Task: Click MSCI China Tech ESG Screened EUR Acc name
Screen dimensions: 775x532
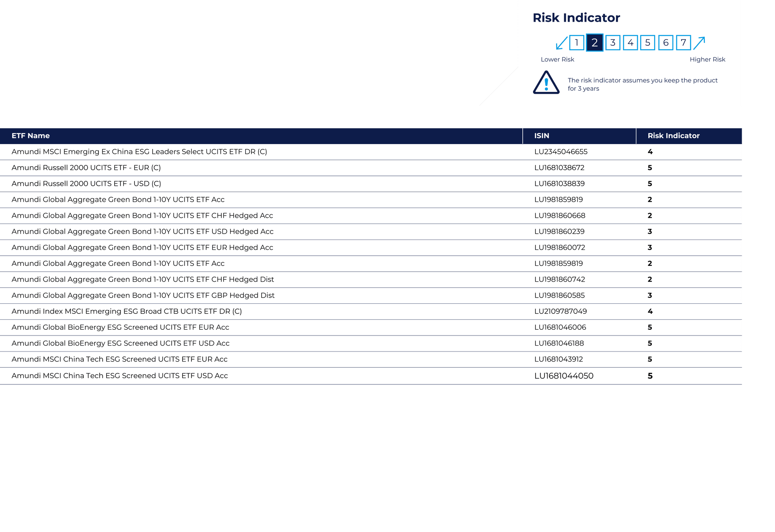Action: (x=119, y=359)
